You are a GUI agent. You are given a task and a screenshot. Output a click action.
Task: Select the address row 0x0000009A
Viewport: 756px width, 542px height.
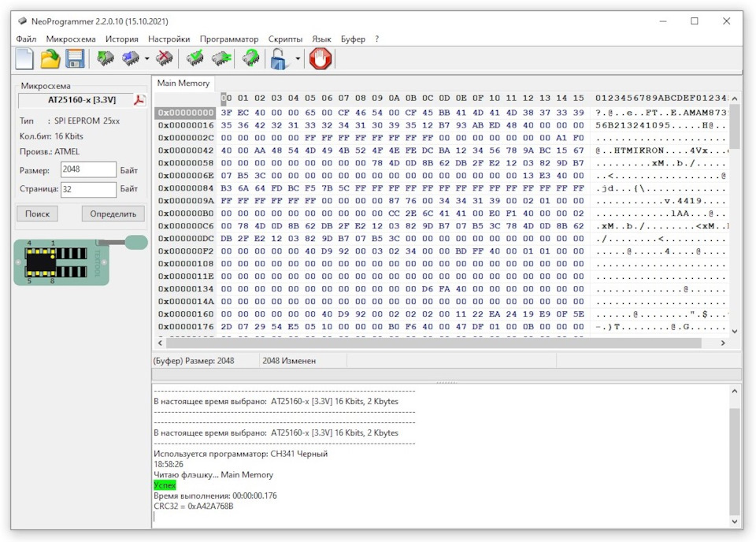(186, 201)
